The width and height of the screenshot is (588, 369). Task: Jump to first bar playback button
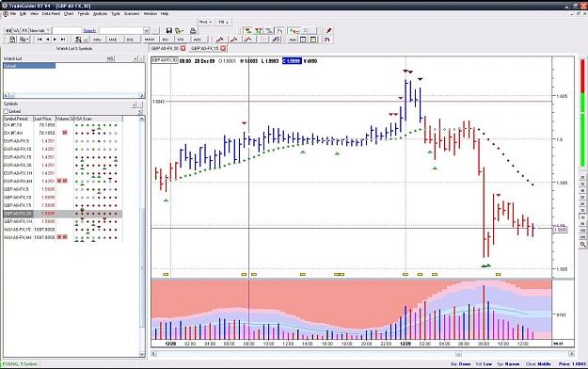(x=40, y=39)
